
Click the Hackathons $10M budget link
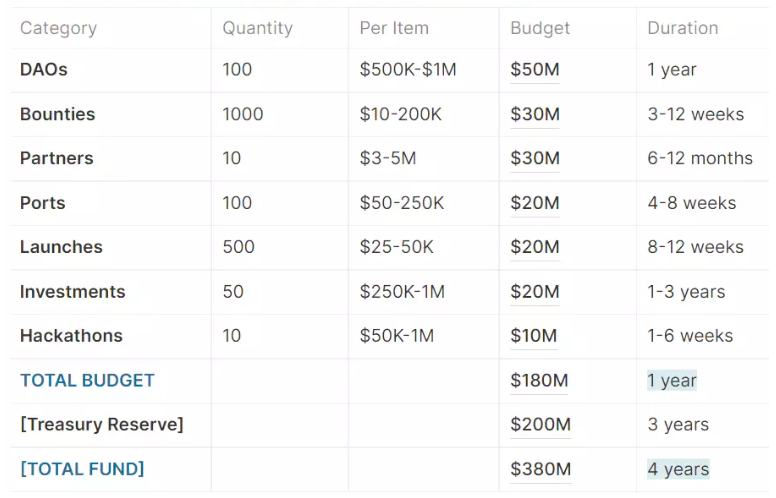click(533, 336)
